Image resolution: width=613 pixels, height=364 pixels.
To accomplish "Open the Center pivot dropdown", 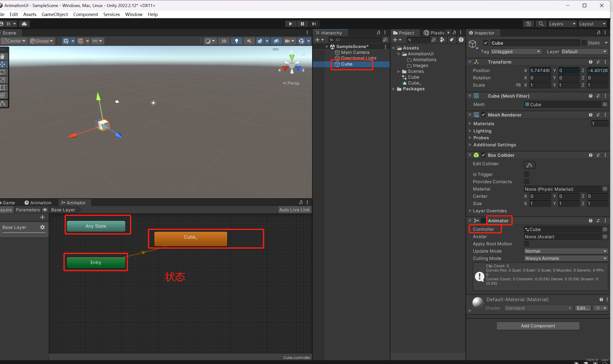I will (x=14, y=41).
